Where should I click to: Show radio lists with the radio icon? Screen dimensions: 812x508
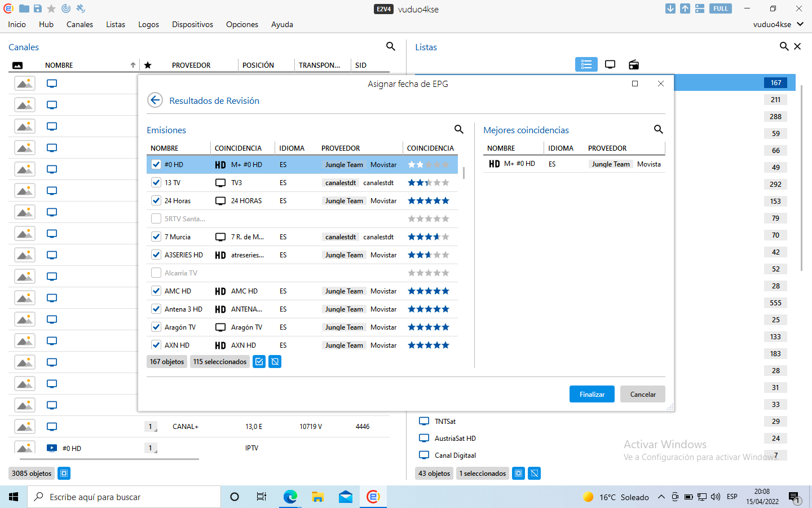[634, 65]
